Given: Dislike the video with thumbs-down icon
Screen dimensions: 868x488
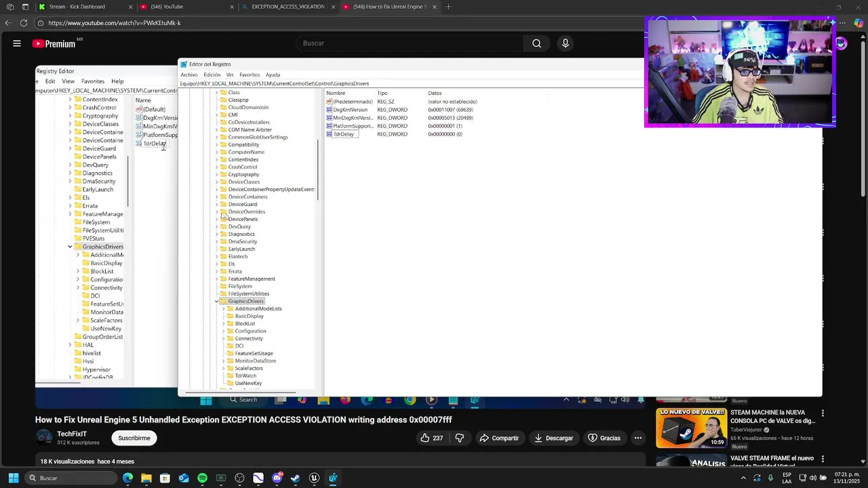Looking at the screenshot, I should (459, 438).
